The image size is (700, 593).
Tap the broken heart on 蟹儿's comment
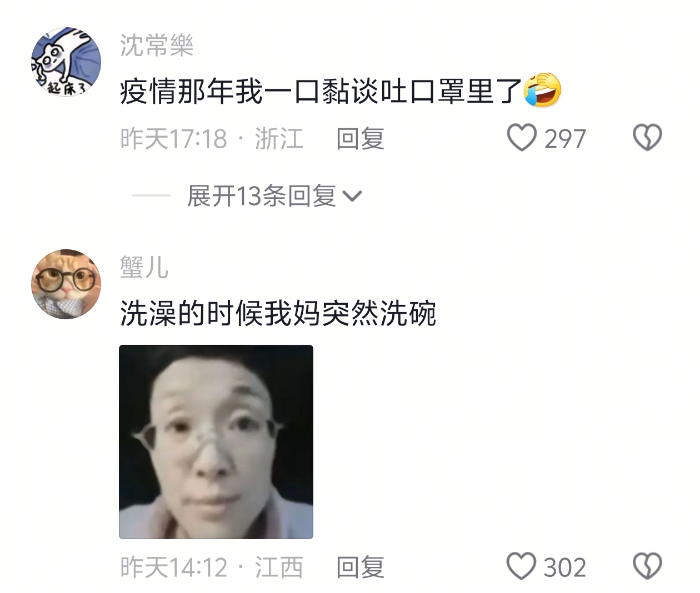tap(648, 566)
